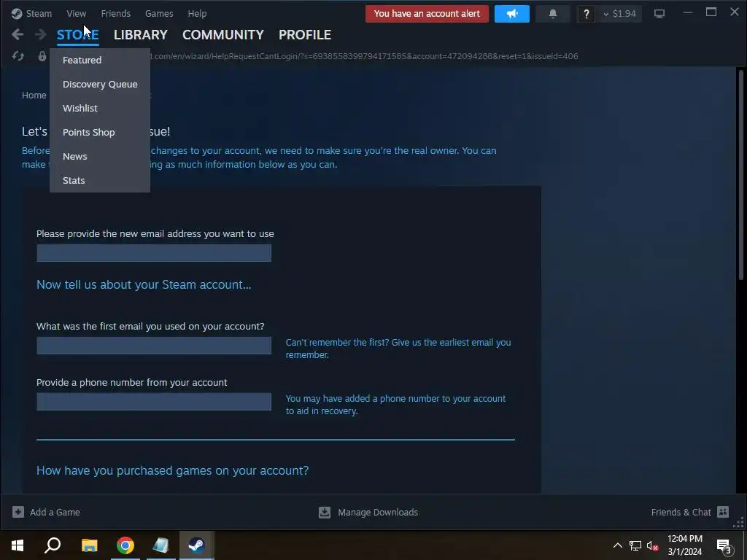Open announcements megaphone button
Image resolution: width=747 pixels, height=560 pixels.
pyautogui.click(x=512, y=14)
